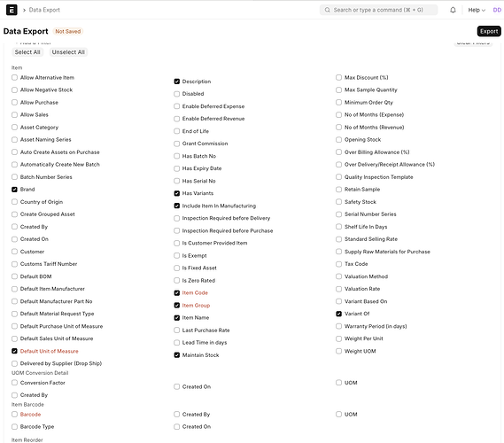The image size is (504, 443).
Task: Uncheck the Brand checkbox
Action: [14, 190]
